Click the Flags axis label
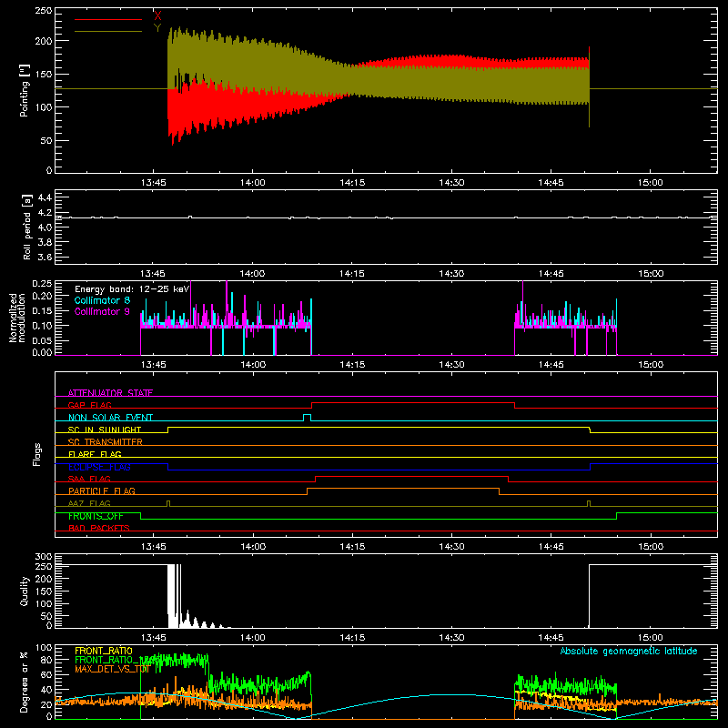Screen dimensions: 728x728 click(37, 454)
